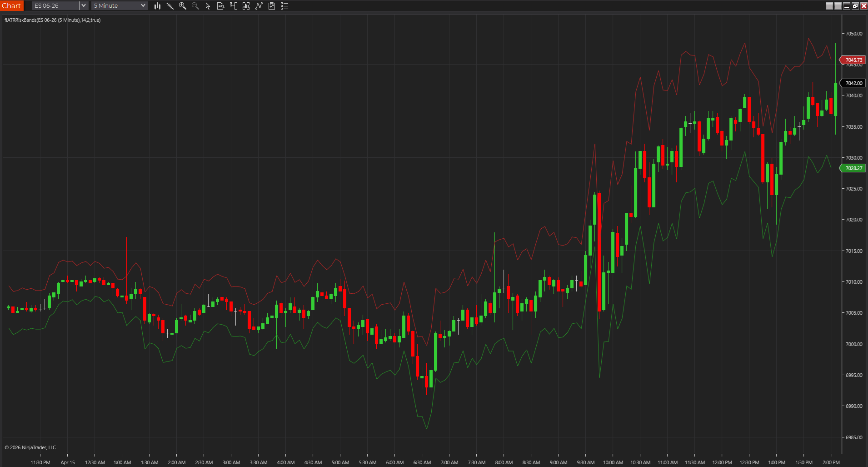This screenshot has width=868, height=467.
Task: Open the Data Box icon
Action: (x=220, y=5)
